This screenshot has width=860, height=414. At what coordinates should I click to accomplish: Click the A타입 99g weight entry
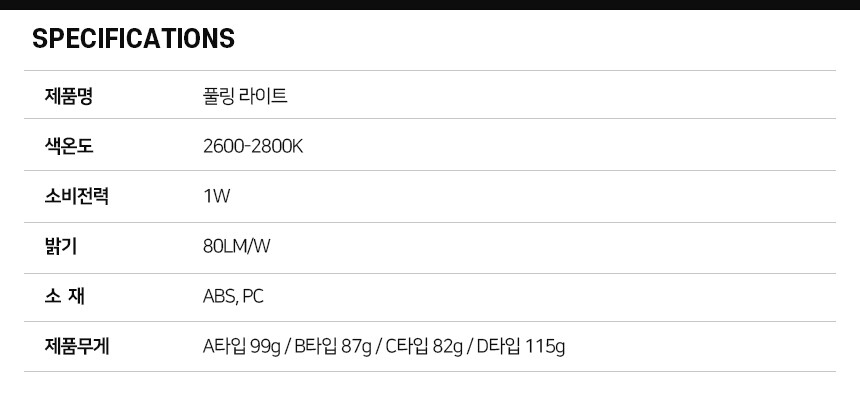241,347
